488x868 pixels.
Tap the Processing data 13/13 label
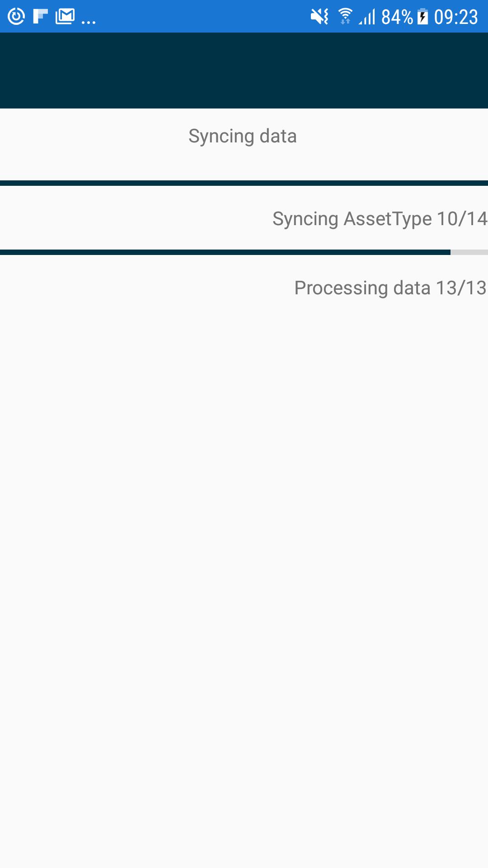390,288
